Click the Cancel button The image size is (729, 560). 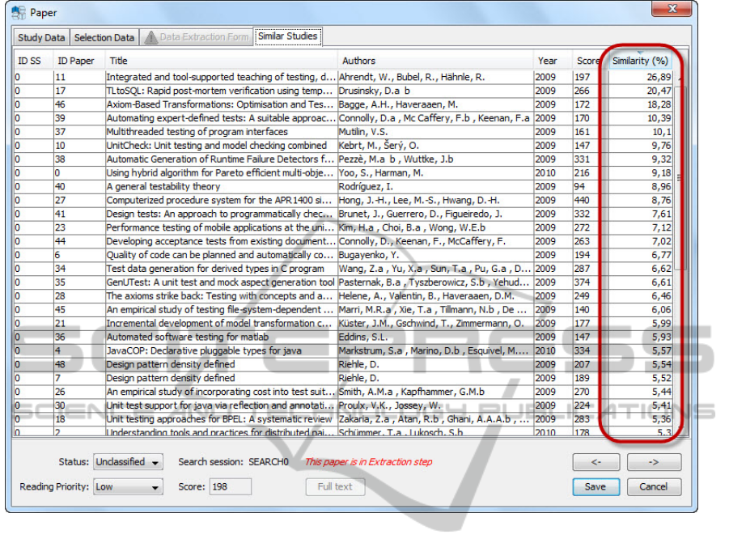(x=653, y=487)
